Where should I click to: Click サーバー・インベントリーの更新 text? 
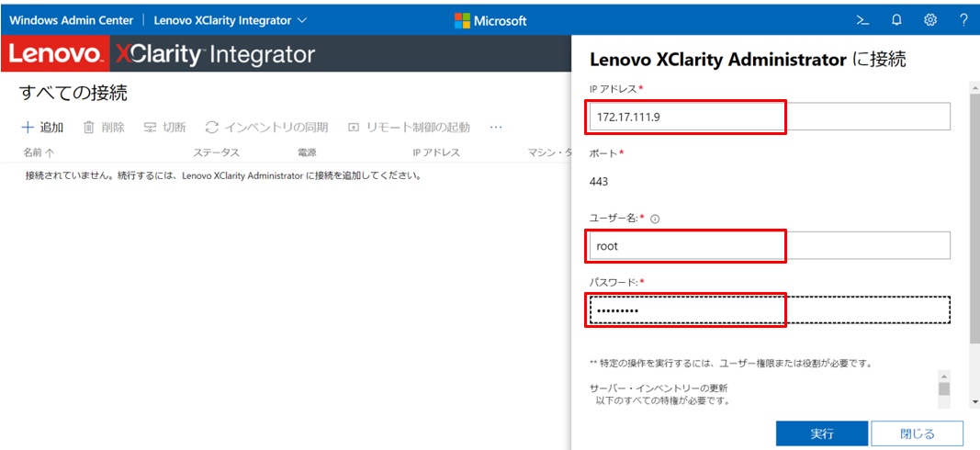[659, 387]
